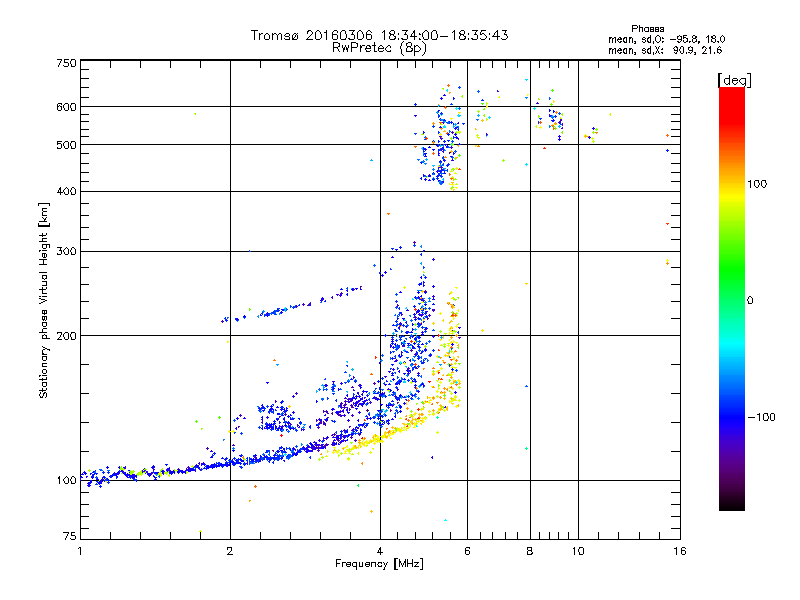The height and width of the screenshot is (600, 800).
Task: Click the colorbar label "-100"
Action: [761, 417]
